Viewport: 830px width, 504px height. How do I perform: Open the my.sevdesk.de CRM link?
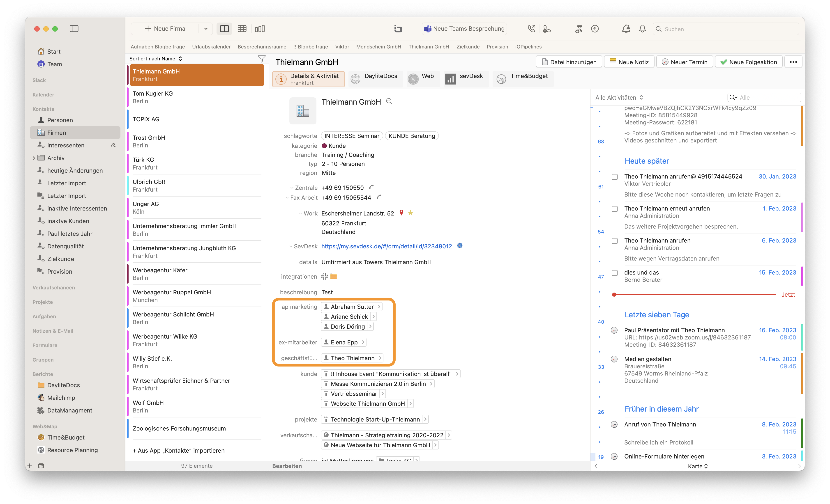click(386, 246)
